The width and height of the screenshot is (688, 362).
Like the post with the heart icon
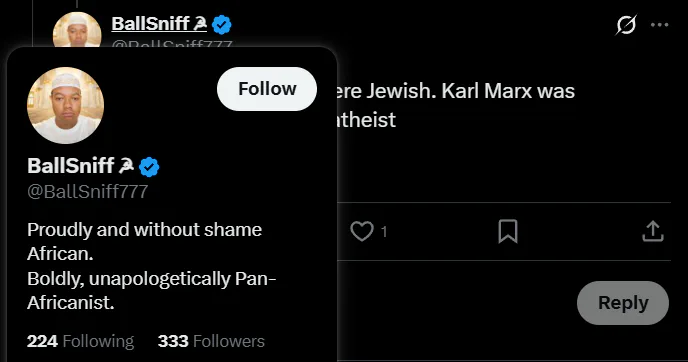[362, 231]
